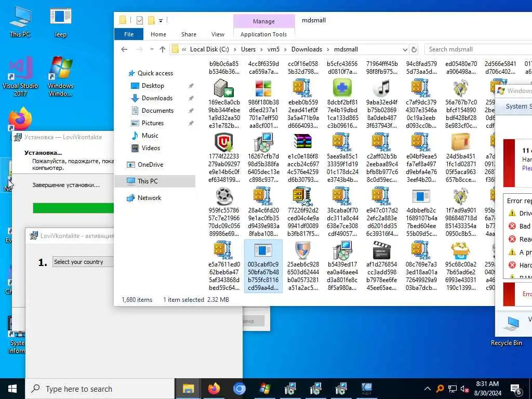532x399 pixels.
Task: Open green plus file 8dcbf2bf81
Action: (x=342, y=103)
